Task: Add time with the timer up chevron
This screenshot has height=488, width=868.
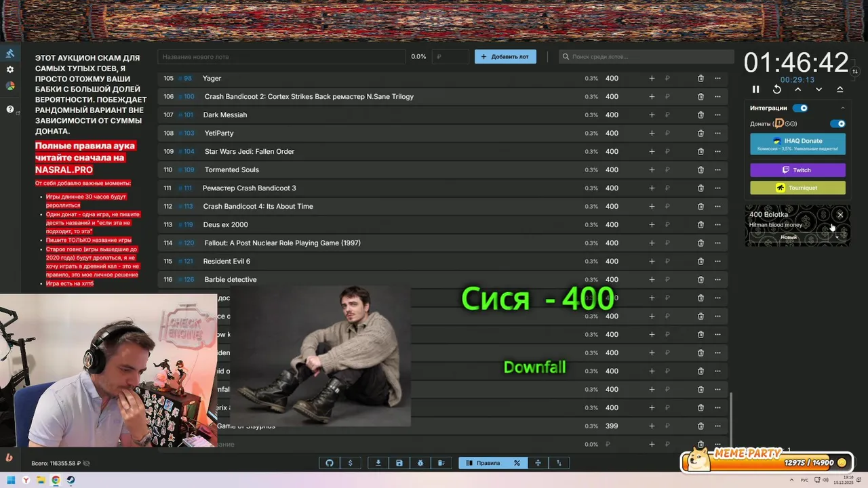Action: coord(798,89)
